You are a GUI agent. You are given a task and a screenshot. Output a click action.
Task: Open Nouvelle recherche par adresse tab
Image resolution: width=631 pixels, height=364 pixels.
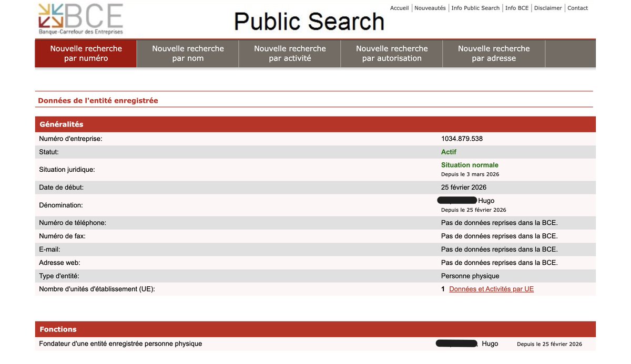coord(494,54)
